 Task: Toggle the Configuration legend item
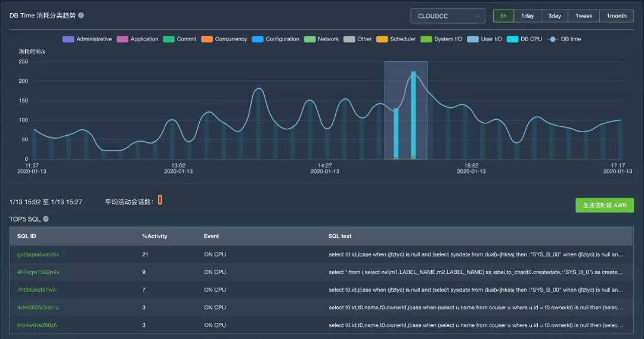[275, 39]
